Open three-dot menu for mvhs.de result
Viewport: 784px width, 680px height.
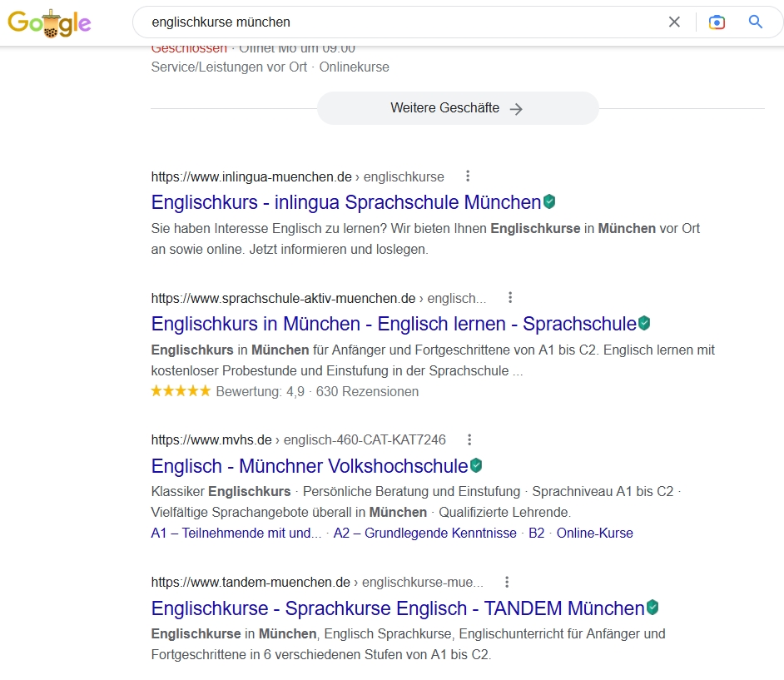tap(469, 439)
